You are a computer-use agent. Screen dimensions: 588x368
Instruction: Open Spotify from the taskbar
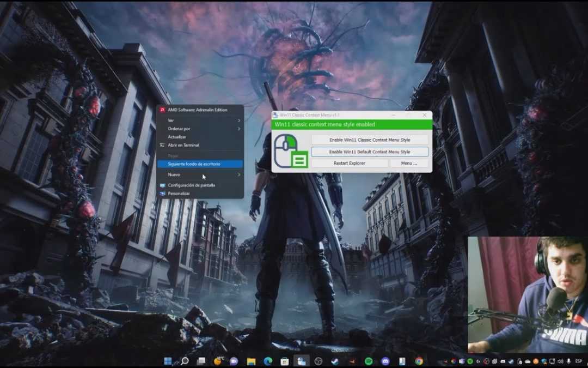369,361
